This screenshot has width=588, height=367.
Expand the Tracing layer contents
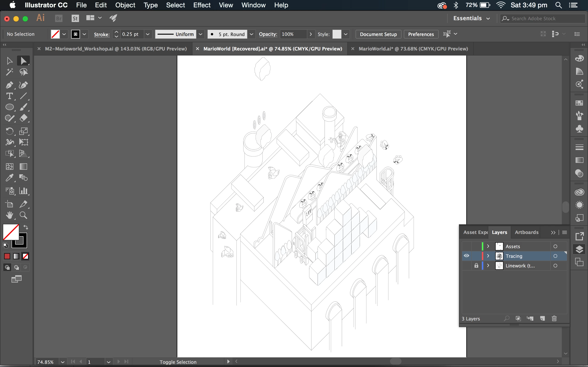point(488,256)
